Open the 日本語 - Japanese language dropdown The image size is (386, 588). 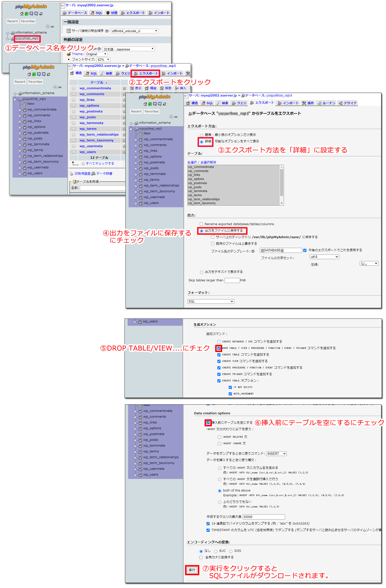pos(129,49)
